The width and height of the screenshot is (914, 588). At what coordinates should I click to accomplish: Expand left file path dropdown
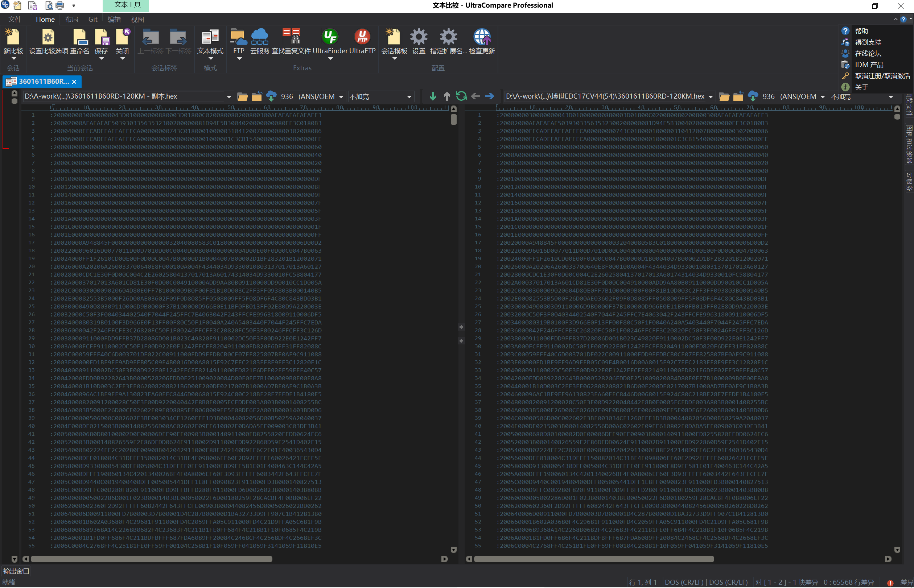(228, 97)
